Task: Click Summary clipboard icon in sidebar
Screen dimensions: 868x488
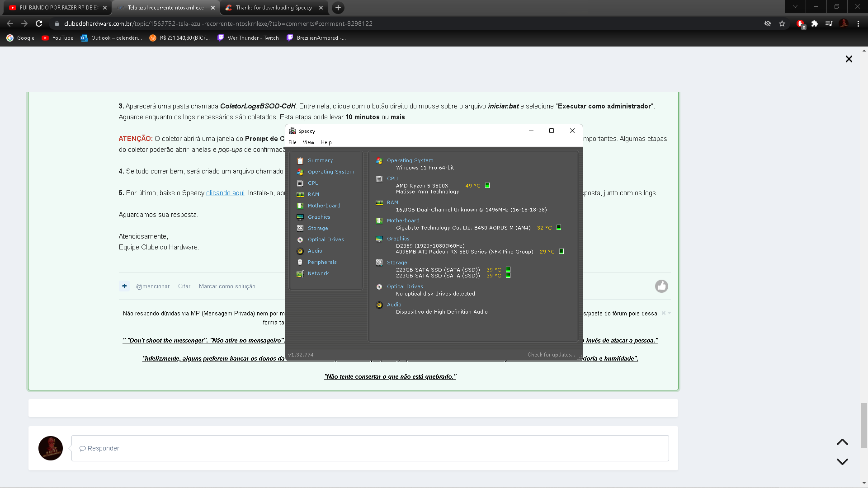Action: click(x=300, y=160)
